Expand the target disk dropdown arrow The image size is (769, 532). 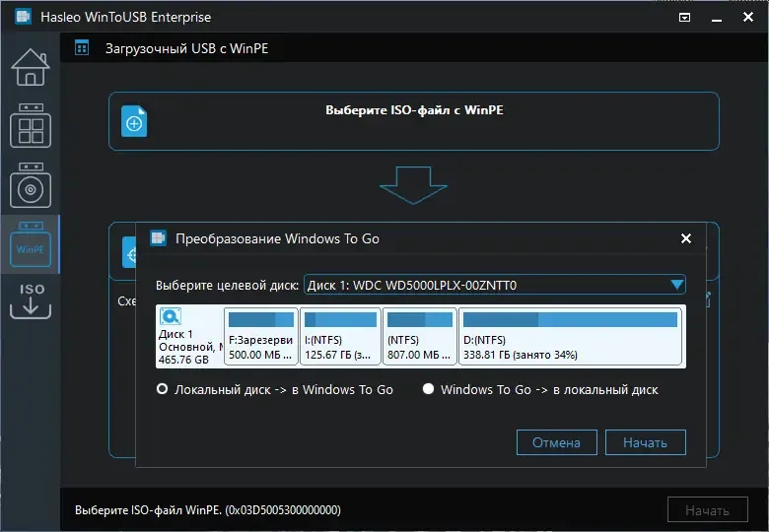676,286
